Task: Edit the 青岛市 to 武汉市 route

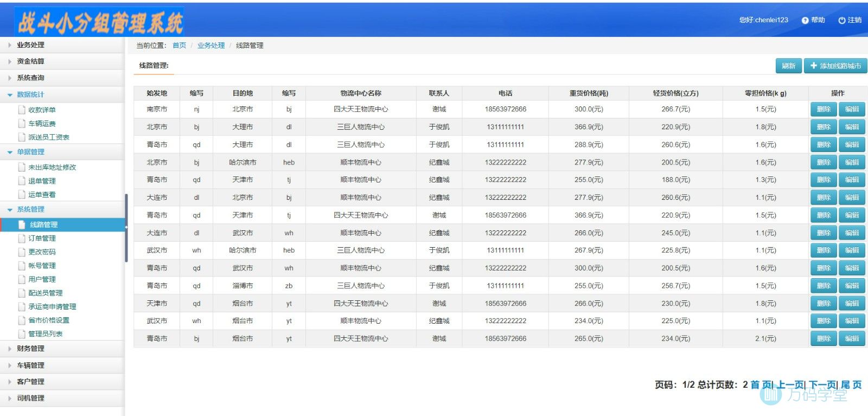Action: 852,268
